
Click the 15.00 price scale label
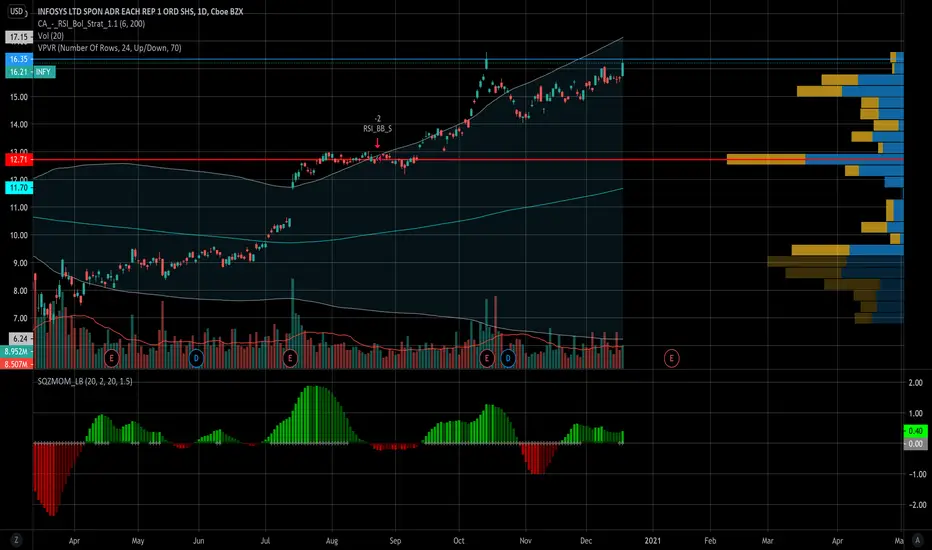coord(19,97)
